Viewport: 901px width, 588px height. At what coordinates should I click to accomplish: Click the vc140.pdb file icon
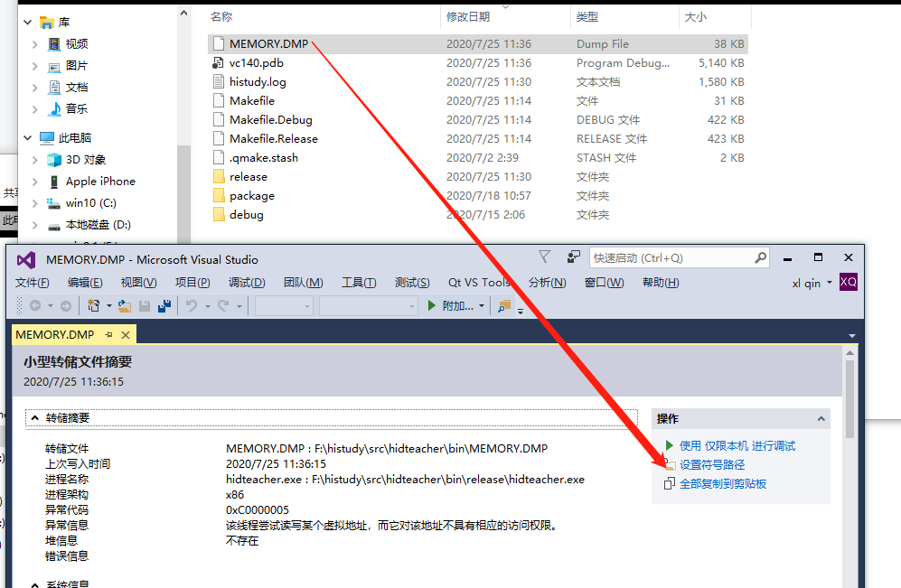click(219, 62)
